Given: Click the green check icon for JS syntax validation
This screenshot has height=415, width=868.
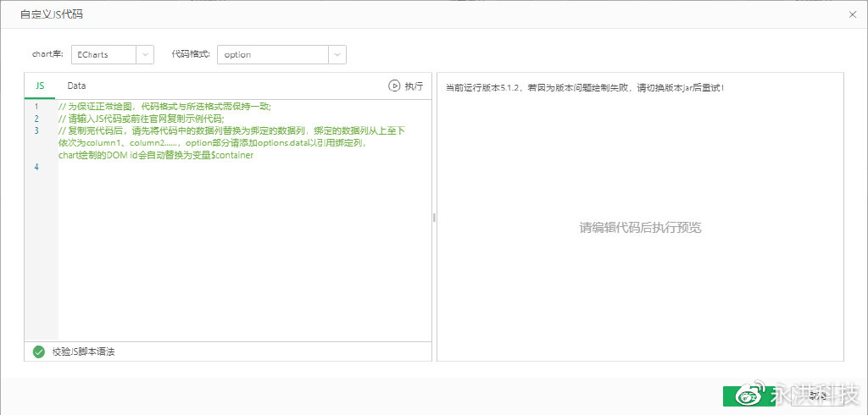Looking at the screenshot, I should tap(38, 352).
